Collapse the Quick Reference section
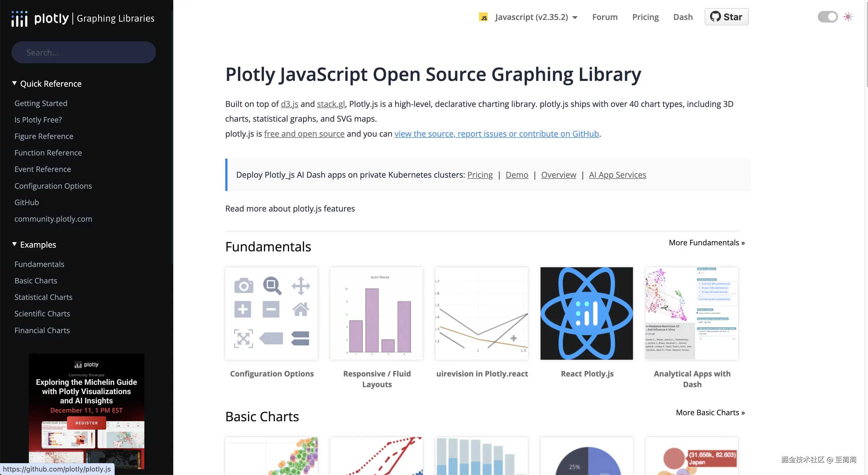The width and height of the screenshot is (868, 475). (x=14, y=83)
